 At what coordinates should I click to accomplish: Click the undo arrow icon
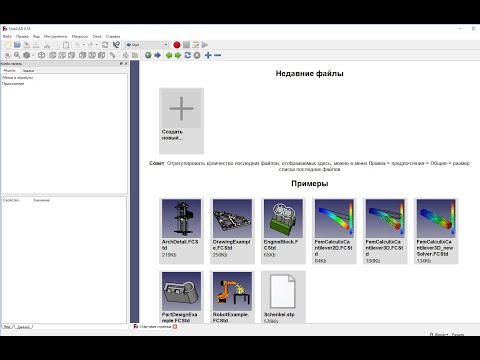(77, 45)
